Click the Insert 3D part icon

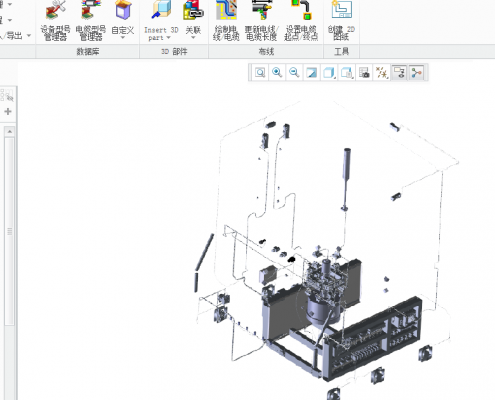tap(161, 10)
